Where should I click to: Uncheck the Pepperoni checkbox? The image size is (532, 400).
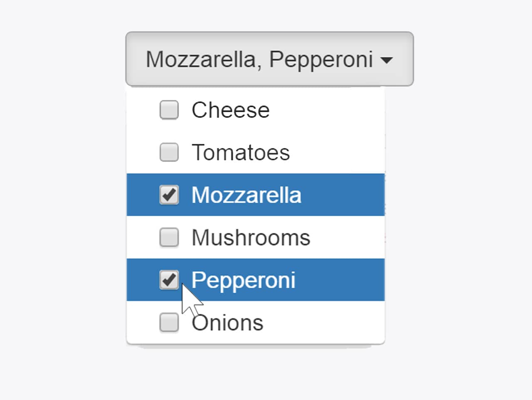click(169, 279)
